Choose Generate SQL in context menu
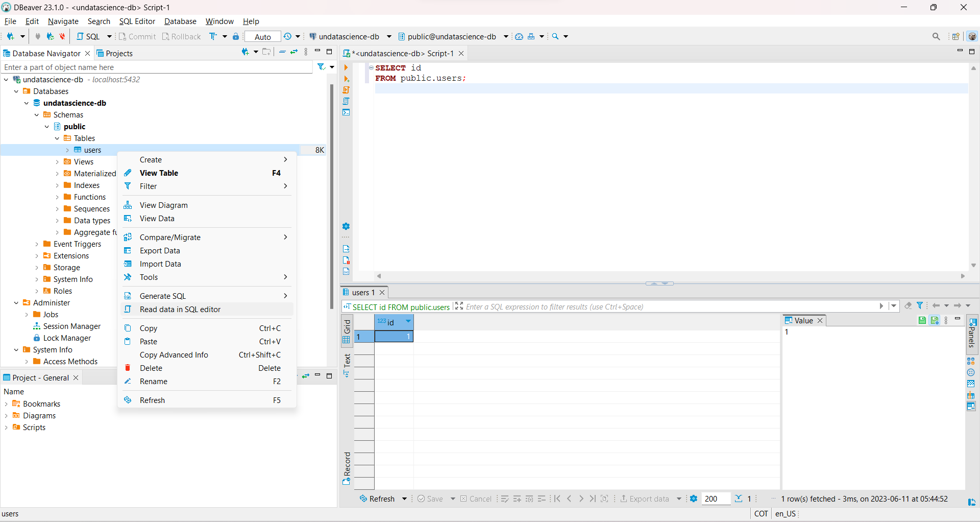This screenshot has width=980, height=522. click(x=207, y=296)
